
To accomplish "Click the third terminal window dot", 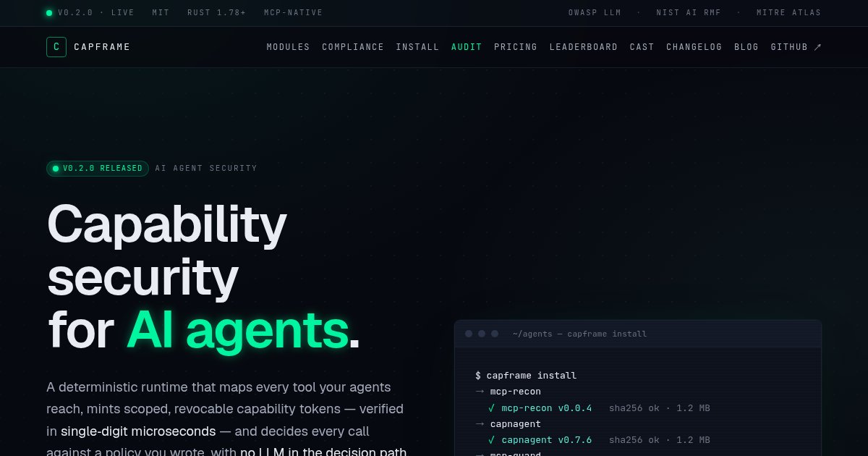I will [495, 334].
